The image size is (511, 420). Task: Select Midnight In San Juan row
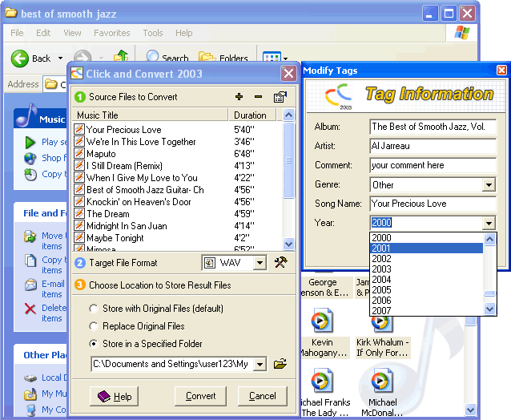tap(178, 226)
